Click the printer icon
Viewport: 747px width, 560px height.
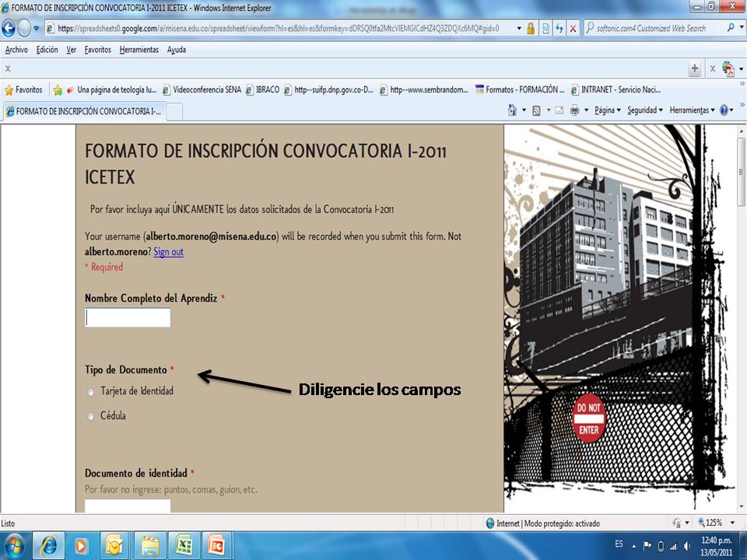[574, 110]
